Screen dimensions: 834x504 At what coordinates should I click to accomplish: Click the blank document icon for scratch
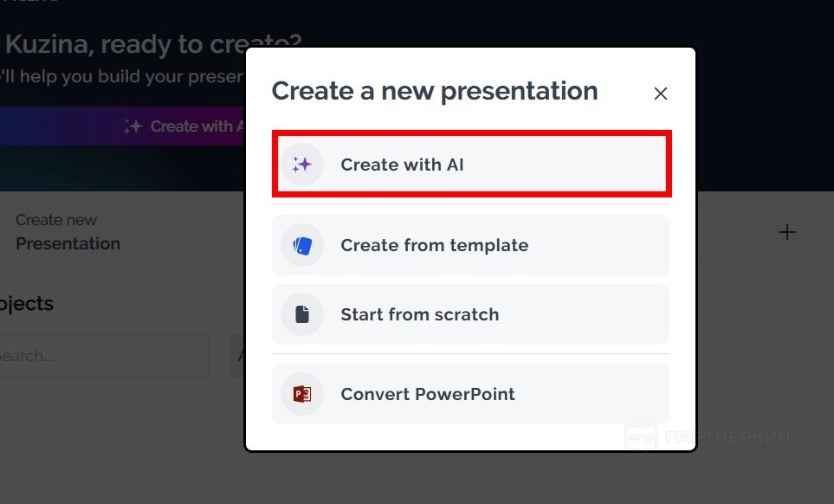pos(301,314)
